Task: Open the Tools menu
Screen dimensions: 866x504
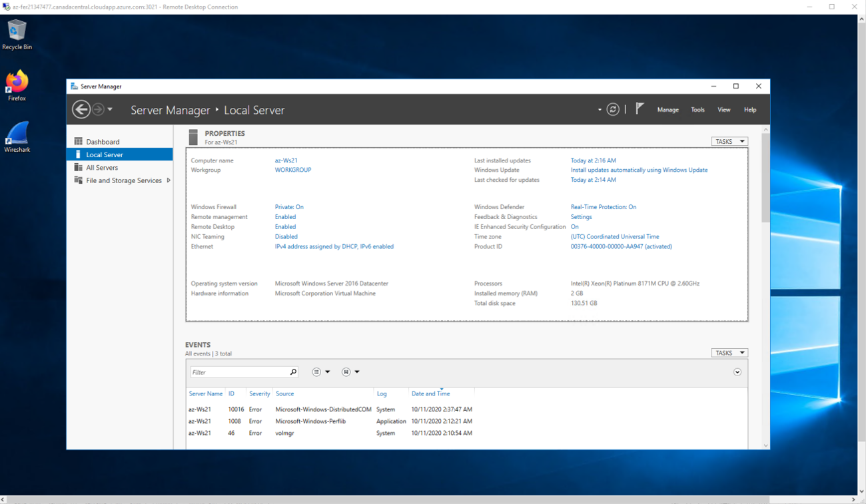Action: click(x=697, y=109)
